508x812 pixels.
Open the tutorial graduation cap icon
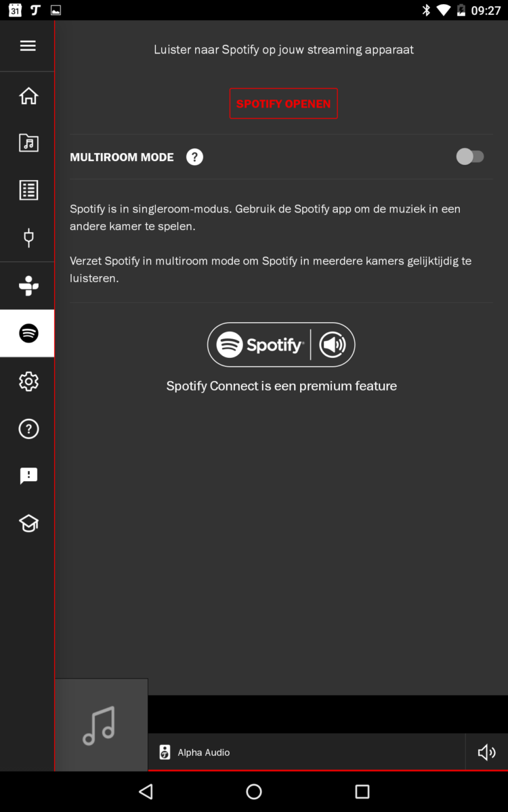tap(28, 523)
